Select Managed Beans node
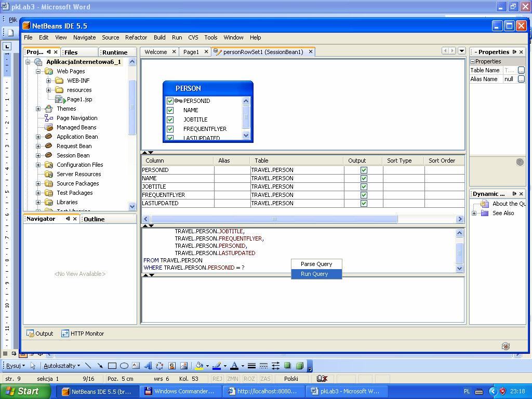This screenshot has height=399, width=532. tap(76, 127)
